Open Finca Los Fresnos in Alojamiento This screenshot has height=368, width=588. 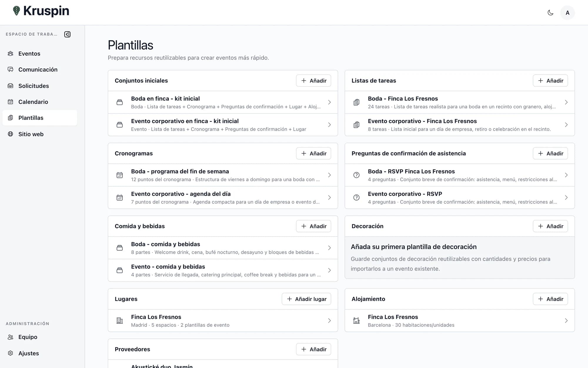[x=460, y=321]
